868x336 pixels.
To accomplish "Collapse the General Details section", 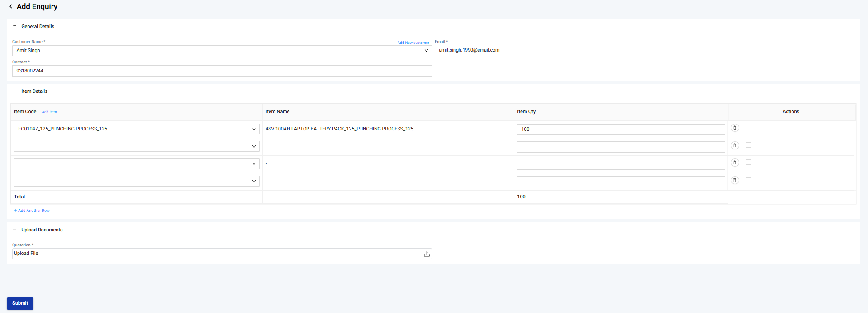I will click(15, 26).
